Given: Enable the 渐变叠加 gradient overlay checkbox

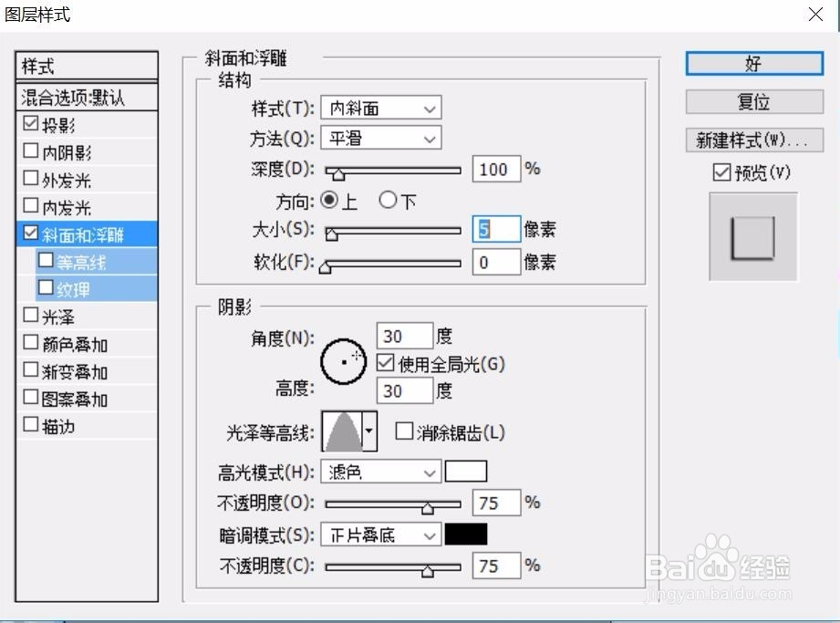Looking at the screenshot, I should (x=30, y=370).
